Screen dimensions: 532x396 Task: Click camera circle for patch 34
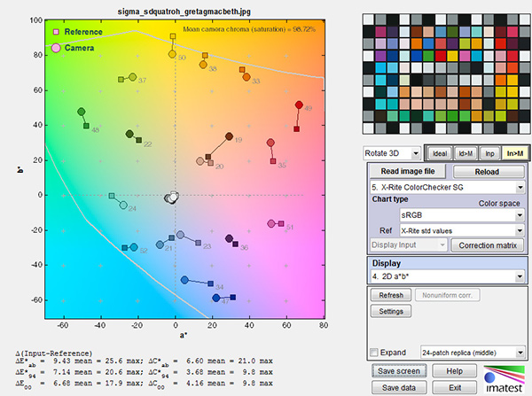(184, 280)
